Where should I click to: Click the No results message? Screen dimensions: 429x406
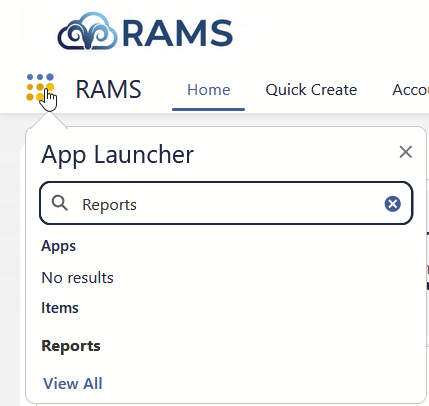pos(77,277)
